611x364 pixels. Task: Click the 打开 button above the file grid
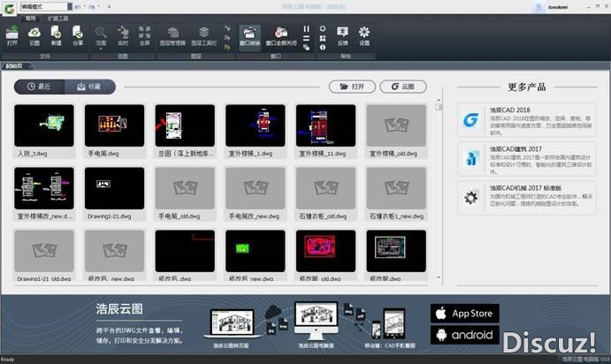(351, 87)
